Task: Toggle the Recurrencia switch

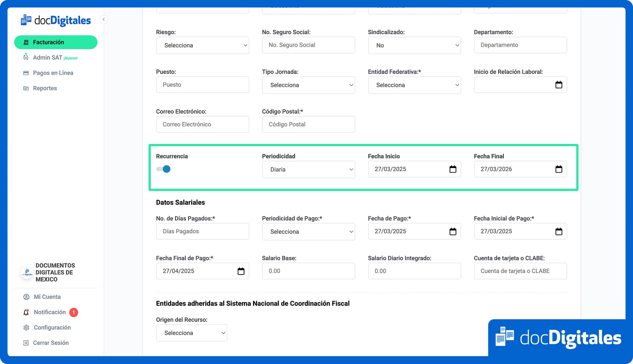Action: click(x=163, y=169)
